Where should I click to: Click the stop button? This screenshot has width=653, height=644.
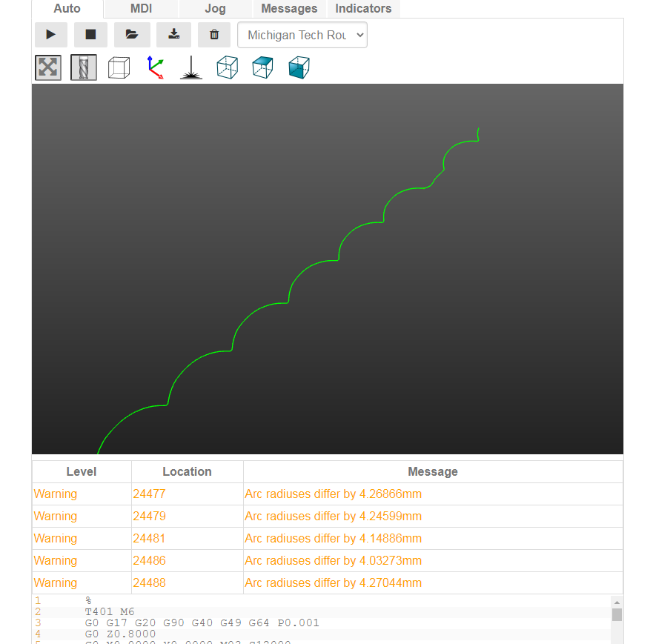(90, 35)
